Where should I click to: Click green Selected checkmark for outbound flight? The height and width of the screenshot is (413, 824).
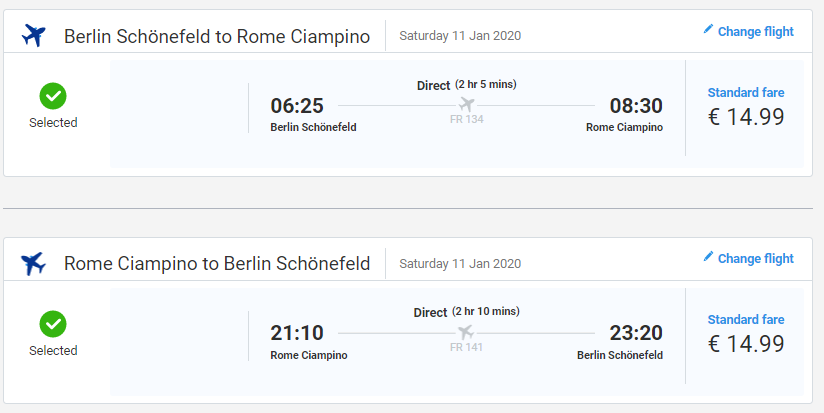tap(53, 96)
